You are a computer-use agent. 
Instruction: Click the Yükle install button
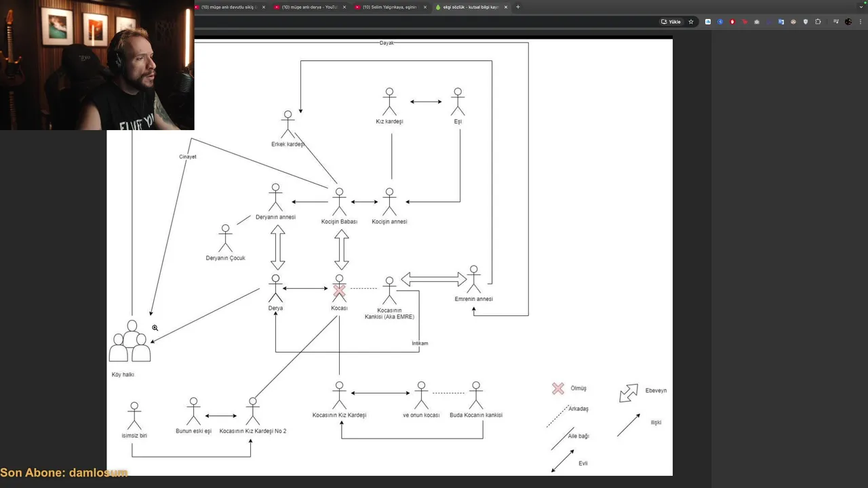[x=671, y=22]
